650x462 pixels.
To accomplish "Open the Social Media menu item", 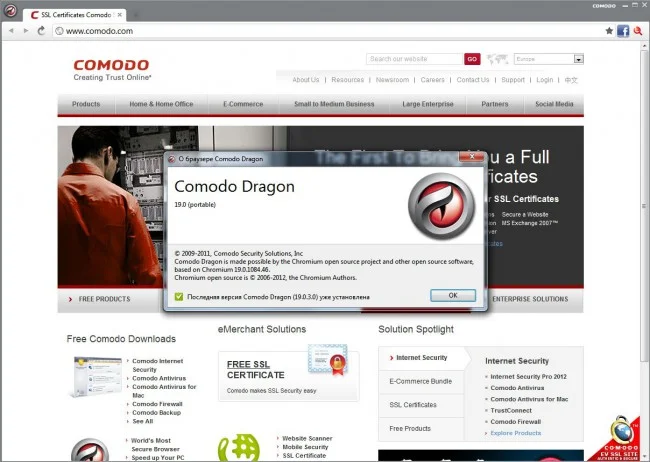I will (554, 104).
